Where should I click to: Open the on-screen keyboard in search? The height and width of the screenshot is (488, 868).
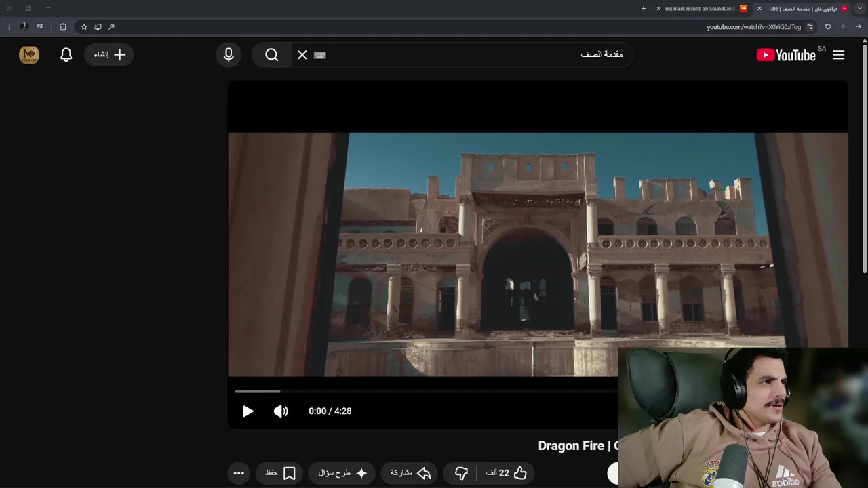320,55
